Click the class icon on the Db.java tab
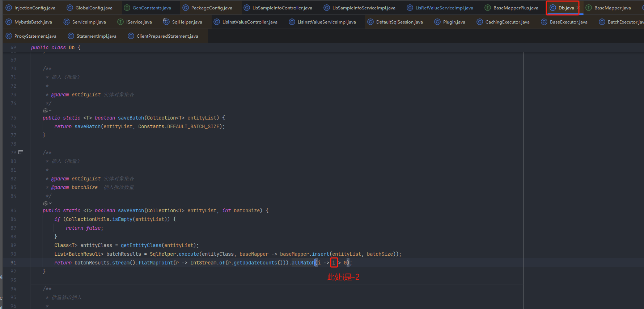Image resolution: width=644 pixels, height=309 pixels. (552, 8)
